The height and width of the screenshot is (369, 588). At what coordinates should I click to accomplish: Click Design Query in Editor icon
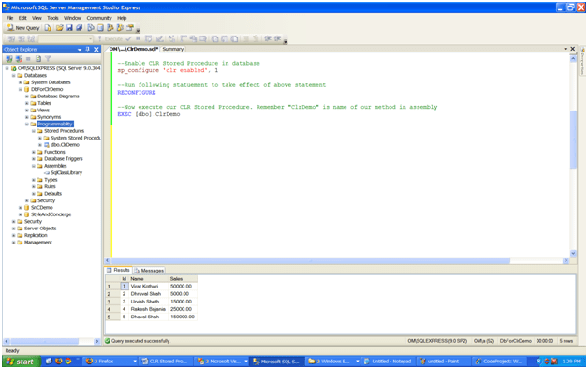click(x=160, y=38)
